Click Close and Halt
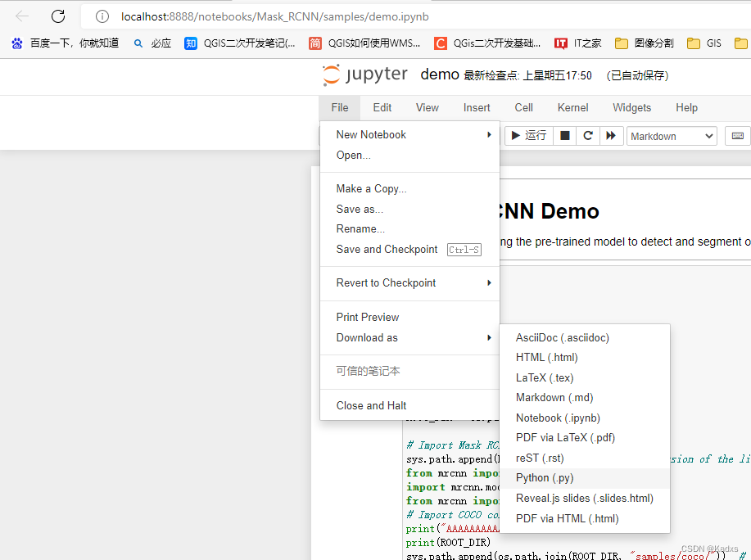751x560 pixels. (x=410, y=405)
